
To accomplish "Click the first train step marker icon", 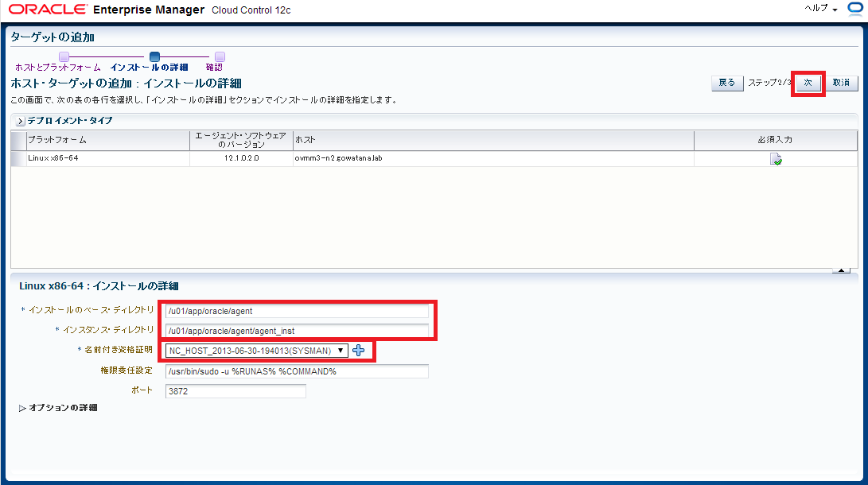I will [64, 56].
